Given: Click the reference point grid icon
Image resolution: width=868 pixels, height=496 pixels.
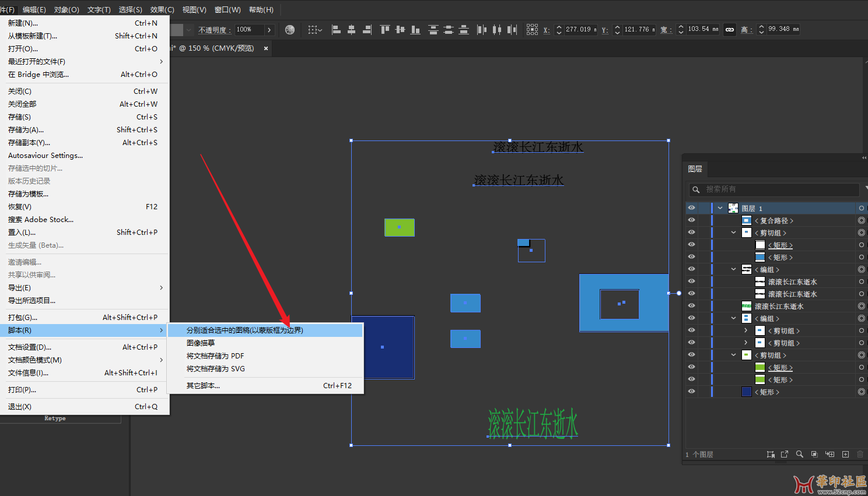Looking at the screenshot, I should [532, 30].
